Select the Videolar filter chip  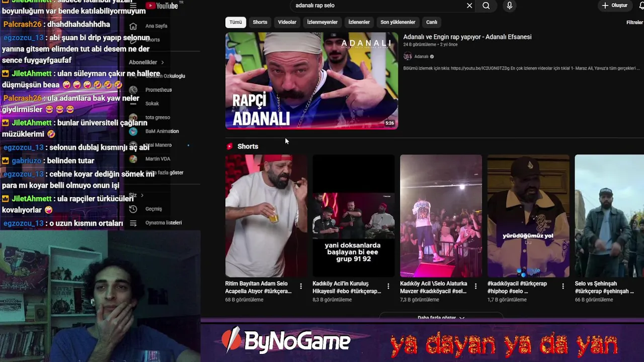coord(287,22)
